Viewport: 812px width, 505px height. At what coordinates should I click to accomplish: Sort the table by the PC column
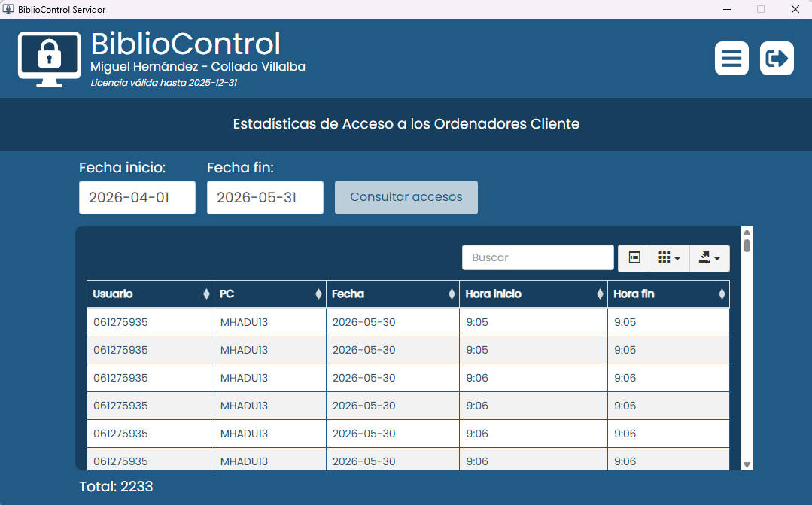pos(270,294)
